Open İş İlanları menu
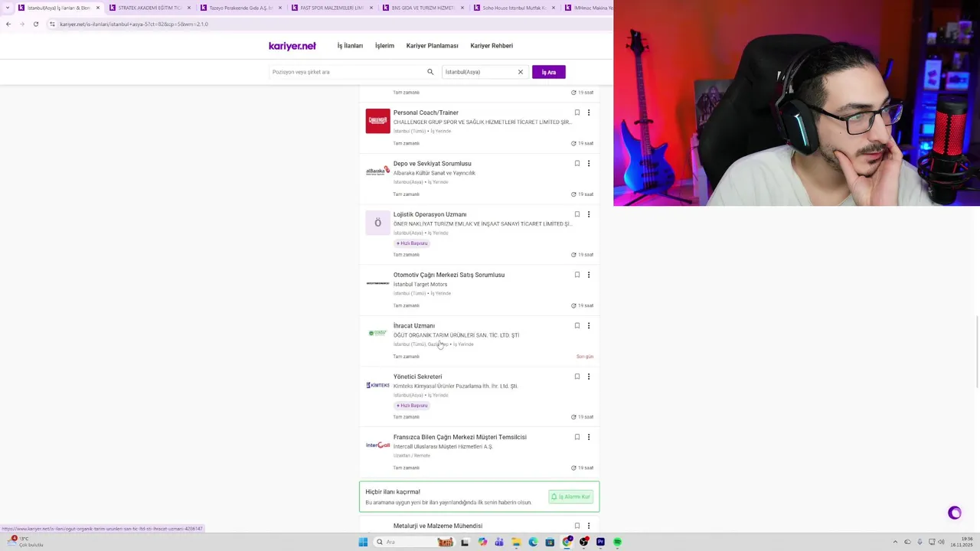 point(350,46)
